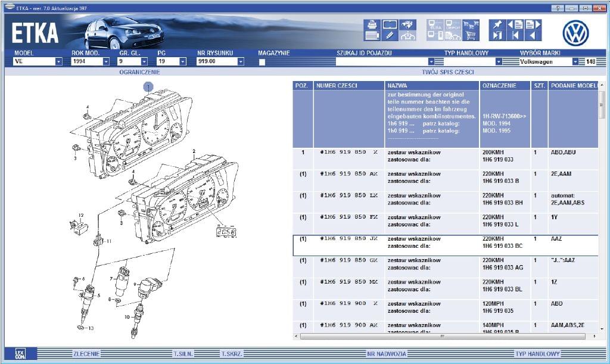
Task: Click into the SZUKAJ ID POJAZDU field
Action: (x=382, y=61)
